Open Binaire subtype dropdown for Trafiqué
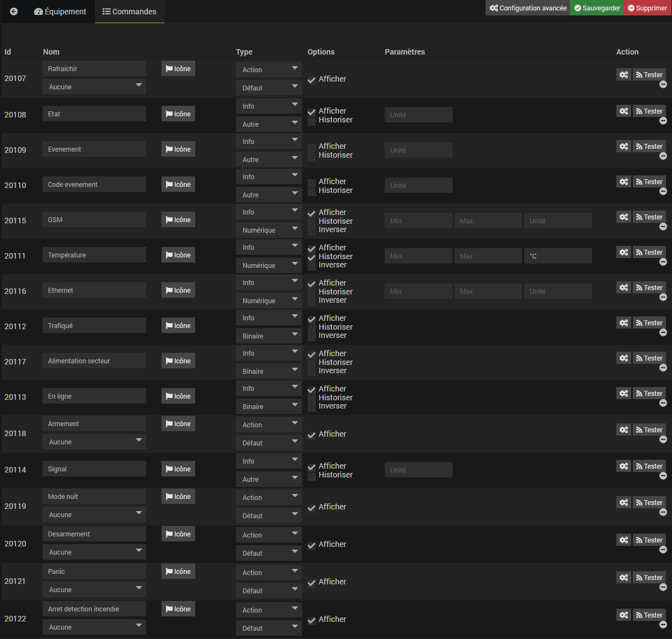This screenshot has width=672, height=639. click(x=269, y=336)
